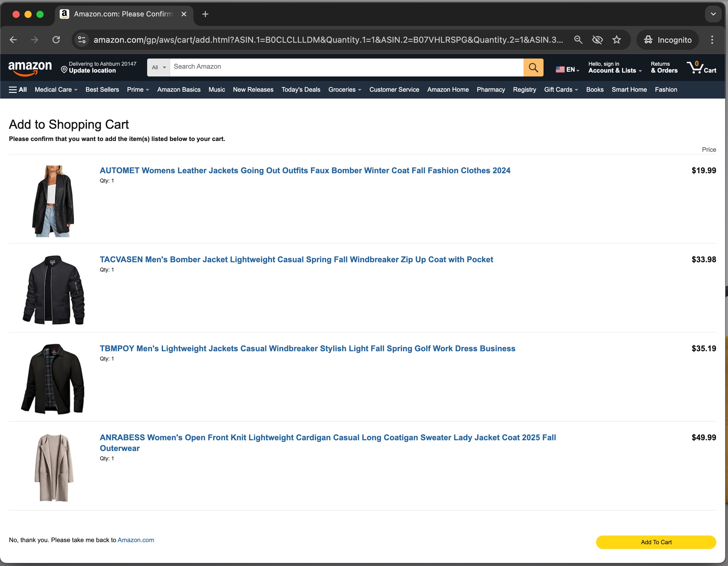Click the third-party cookies blocked eye icon
Screen dimensions: 728x566
(x=597, y=40)
